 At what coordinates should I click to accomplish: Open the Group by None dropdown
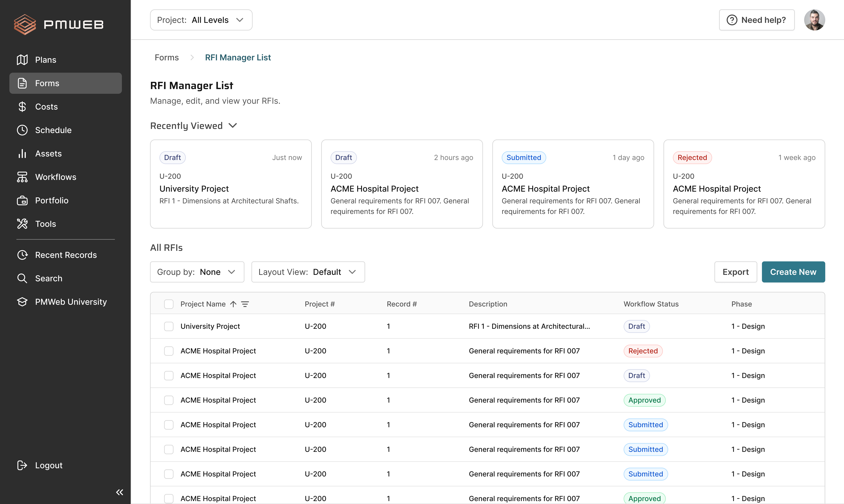(197, 272)
